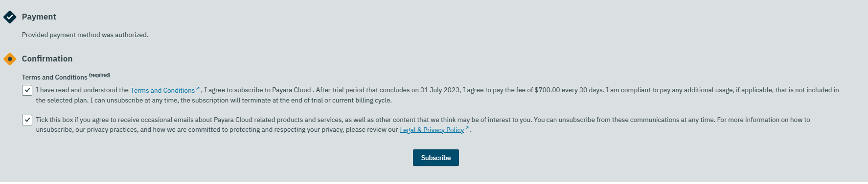Click the $700.00 fee amount text
Image resolution: width=868 pixels, height=184 pixels.
coord(547,90)
